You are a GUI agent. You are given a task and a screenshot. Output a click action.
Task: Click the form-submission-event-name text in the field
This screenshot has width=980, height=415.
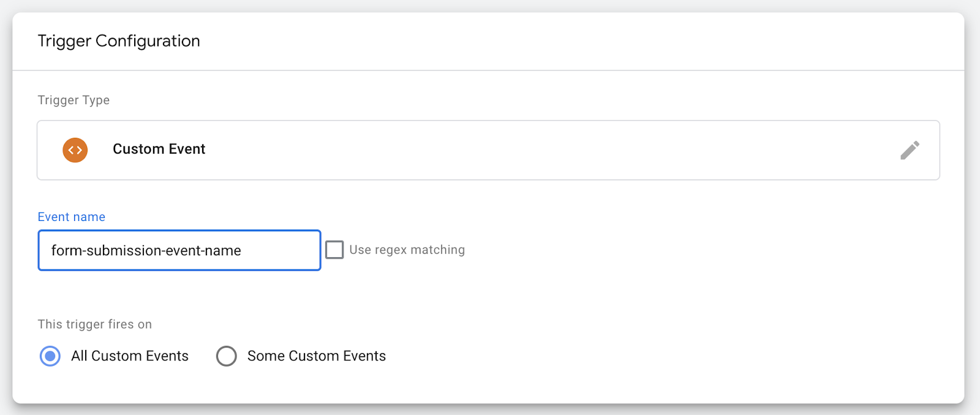[x=146, y=250]
